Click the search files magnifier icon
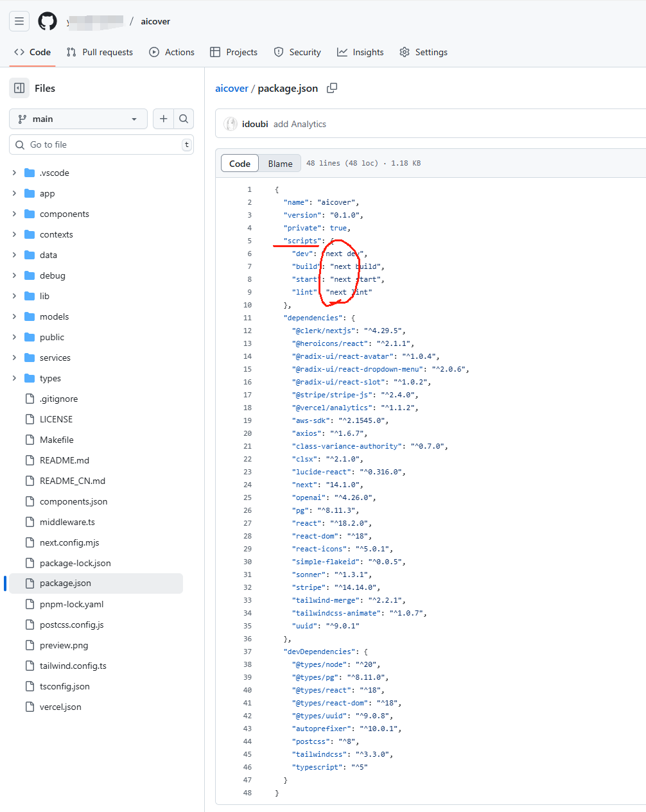 [x=184, y=119]
